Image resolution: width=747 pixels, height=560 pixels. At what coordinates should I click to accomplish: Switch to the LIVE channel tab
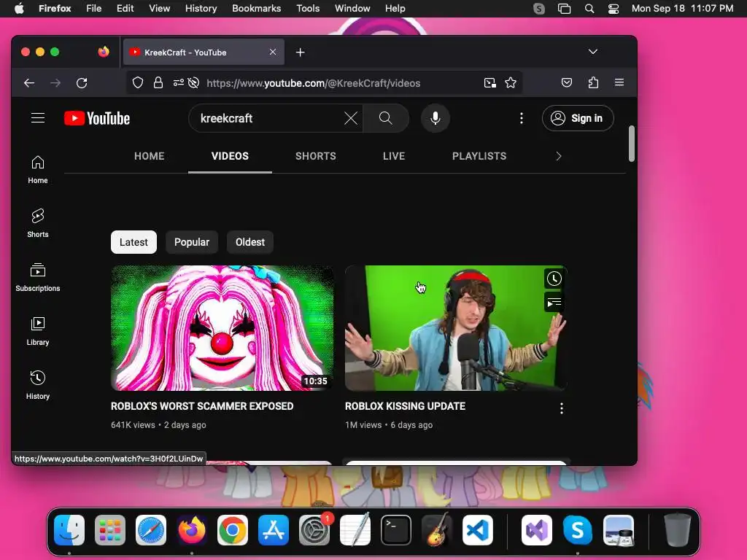point(394,156)
